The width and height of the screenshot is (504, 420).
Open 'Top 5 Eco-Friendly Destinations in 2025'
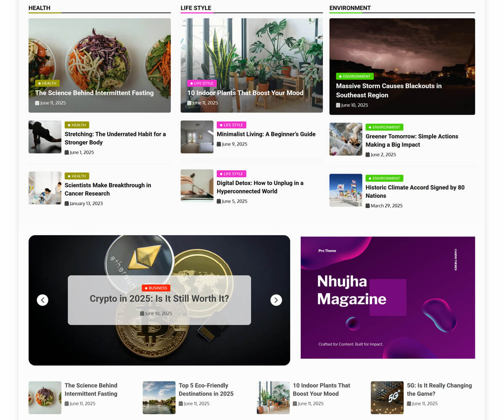(206, 389)
